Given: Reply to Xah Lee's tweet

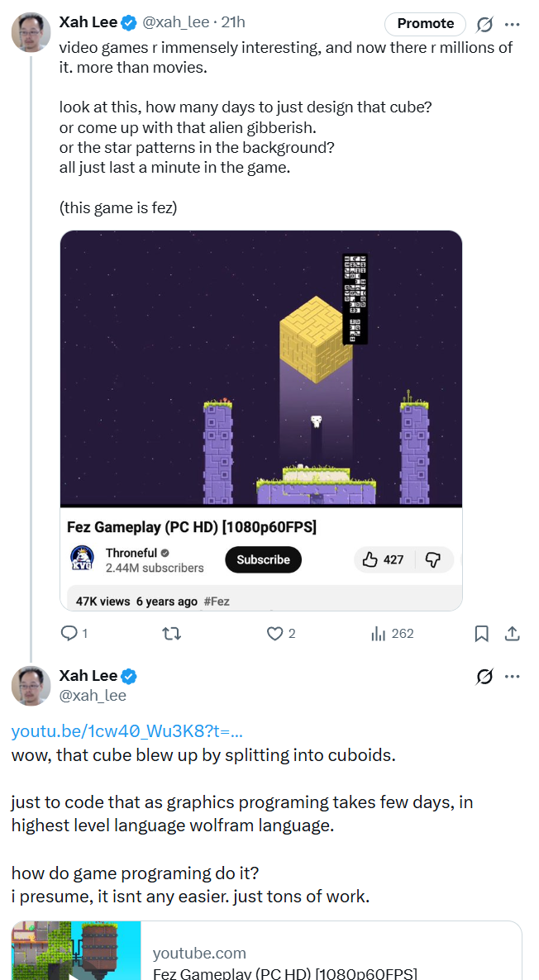Looking at the screenshot, I should [70, 633].
